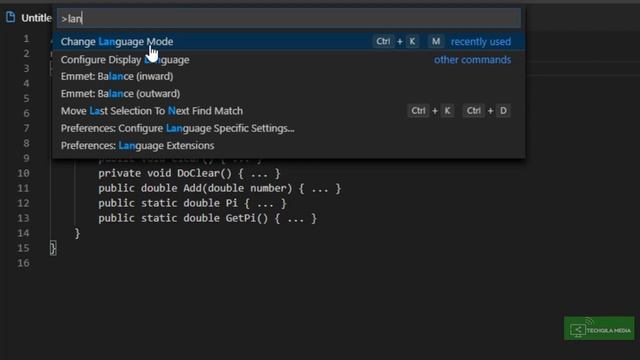The image size is (640, 360).
Task: Open Preferences: Language Extensions command
Action: (289, 146)
